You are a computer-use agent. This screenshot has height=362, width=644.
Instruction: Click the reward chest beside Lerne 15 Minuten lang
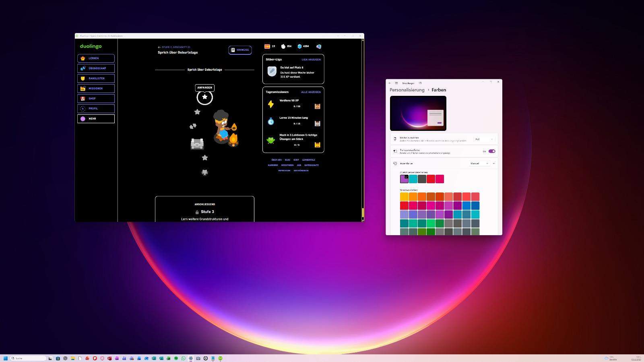(317, 124)
